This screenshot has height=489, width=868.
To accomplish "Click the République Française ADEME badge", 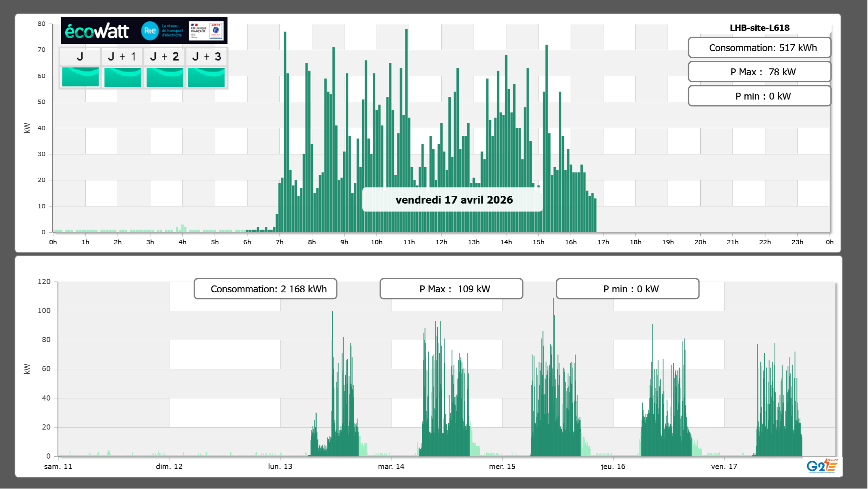I will coord(206,31).
